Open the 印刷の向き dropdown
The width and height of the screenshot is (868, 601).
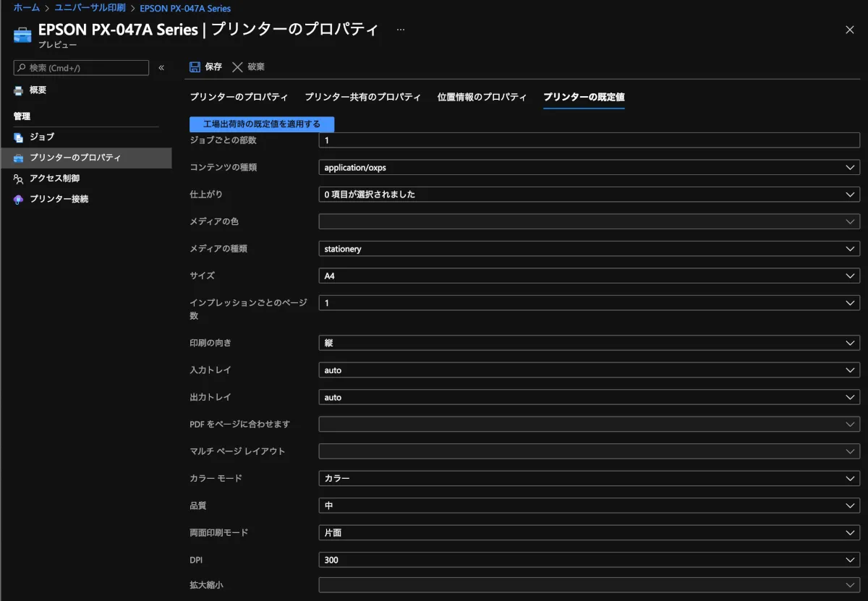click(x=589, y=343)
